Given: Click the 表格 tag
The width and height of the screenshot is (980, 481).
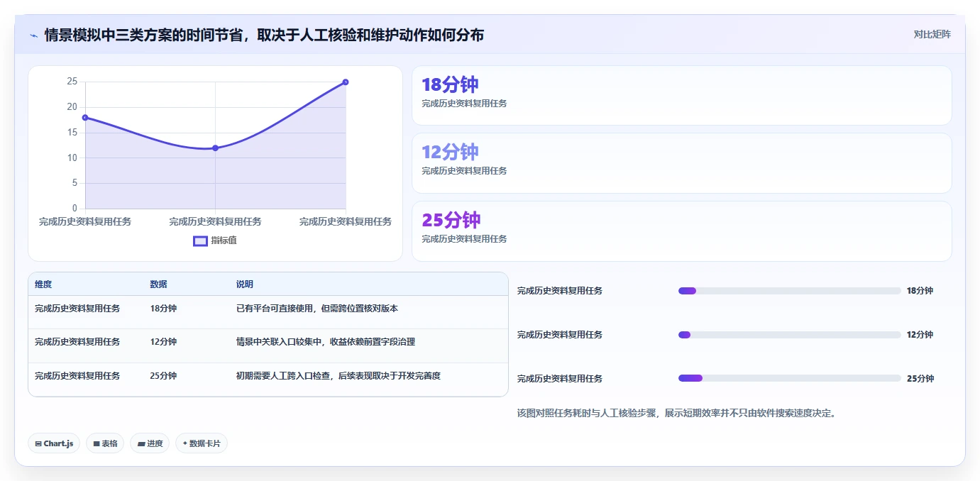Looking at the screenshot, I should pos(105,443).
